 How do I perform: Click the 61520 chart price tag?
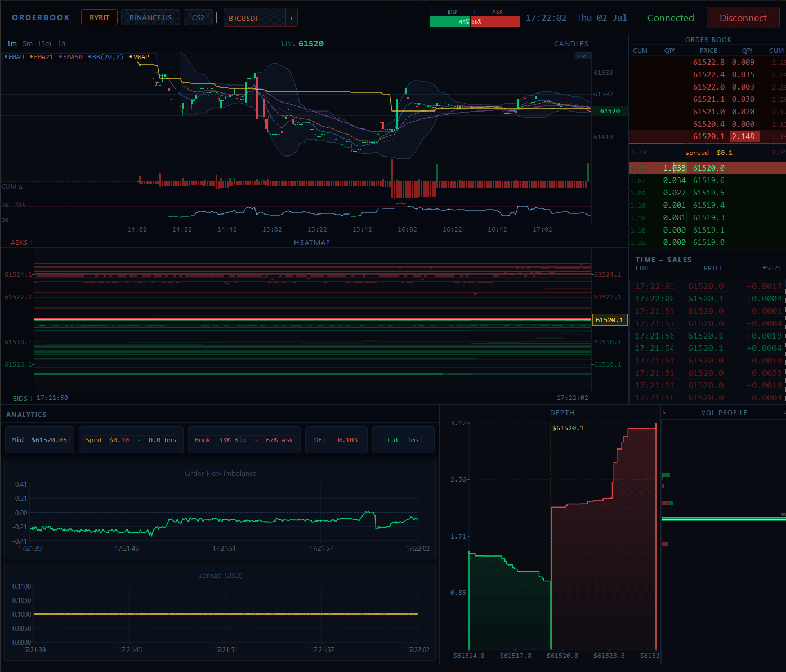pos(610,111)
